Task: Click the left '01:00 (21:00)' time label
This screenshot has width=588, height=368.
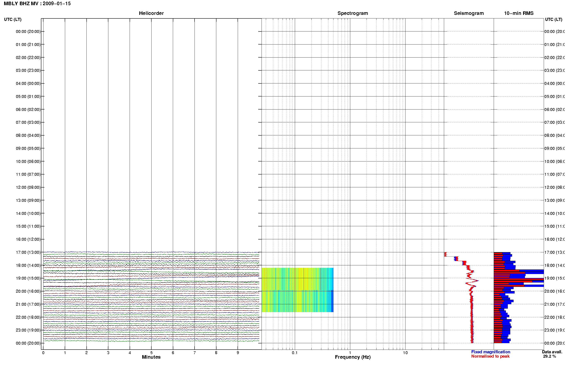Action: 28,44
